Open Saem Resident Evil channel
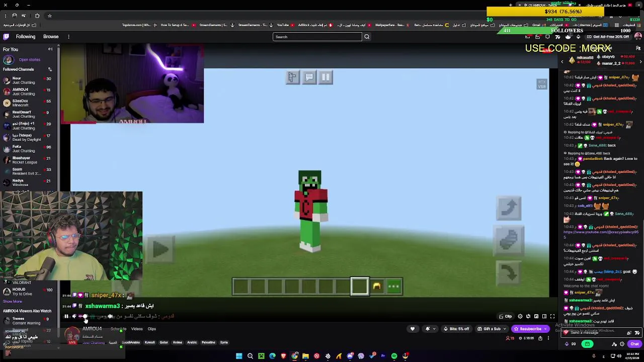Screen dimensions: 644x362 (x=28, y=171)
